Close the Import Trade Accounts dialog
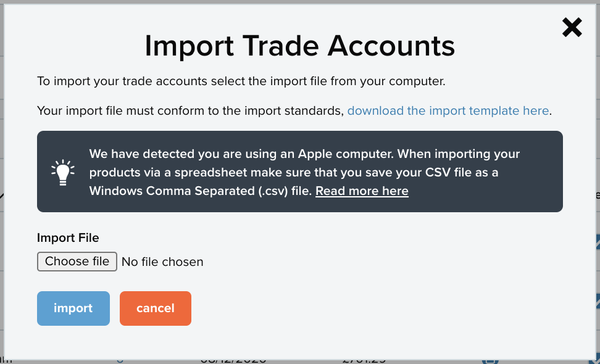 (572, 28)
